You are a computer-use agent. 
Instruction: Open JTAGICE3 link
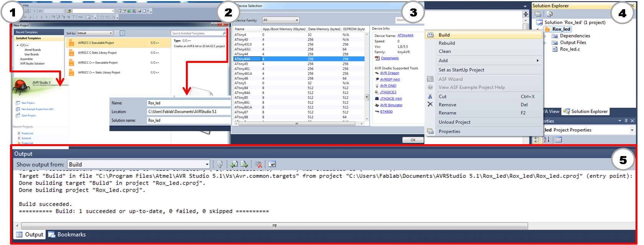388,92
